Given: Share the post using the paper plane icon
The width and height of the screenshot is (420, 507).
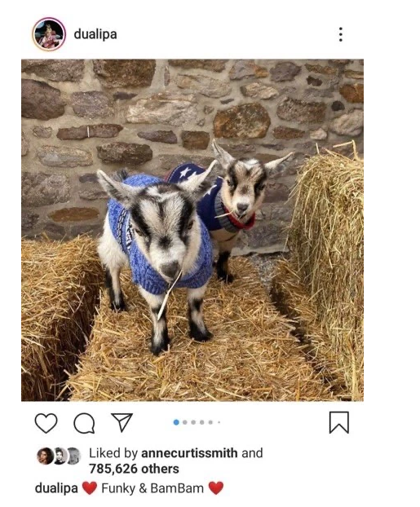Looking at the screenshot, I should (122, 422).
